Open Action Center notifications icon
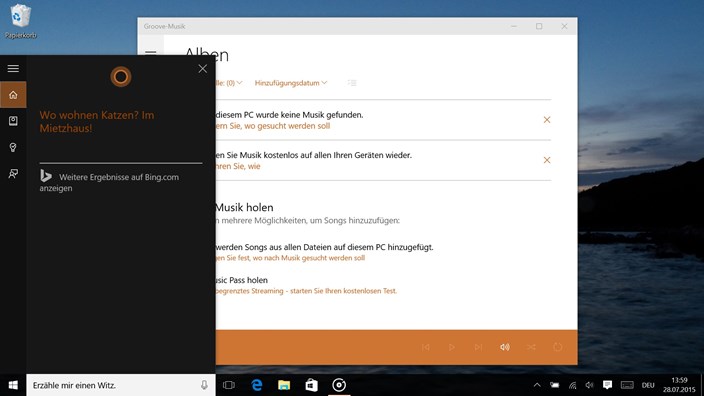Viewport: 704px width, 396px height. [x=607, y=385]
